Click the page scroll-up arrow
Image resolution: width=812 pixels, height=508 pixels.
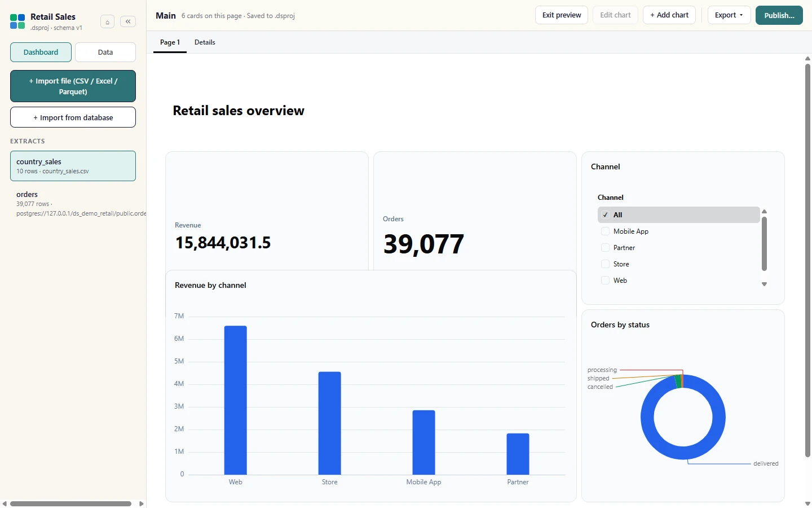[x=807, y=59]
